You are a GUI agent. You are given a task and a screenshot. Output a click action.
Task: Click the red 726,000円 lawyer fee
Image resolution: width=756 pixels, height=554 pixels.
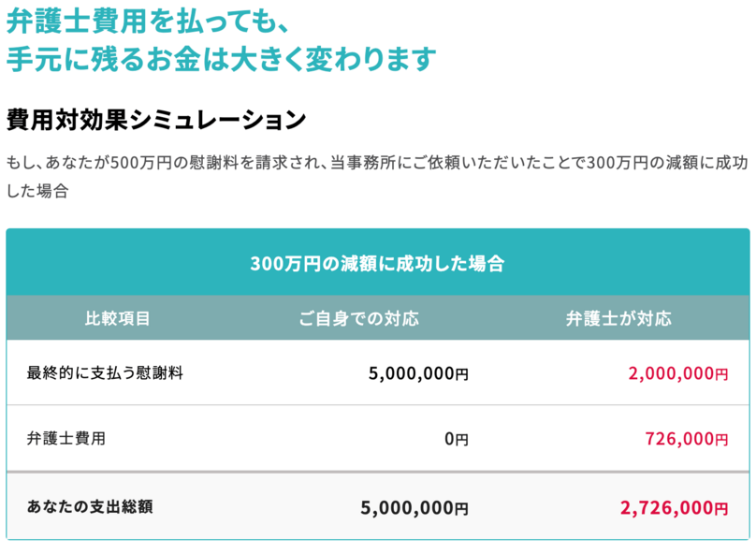[686, 438]
